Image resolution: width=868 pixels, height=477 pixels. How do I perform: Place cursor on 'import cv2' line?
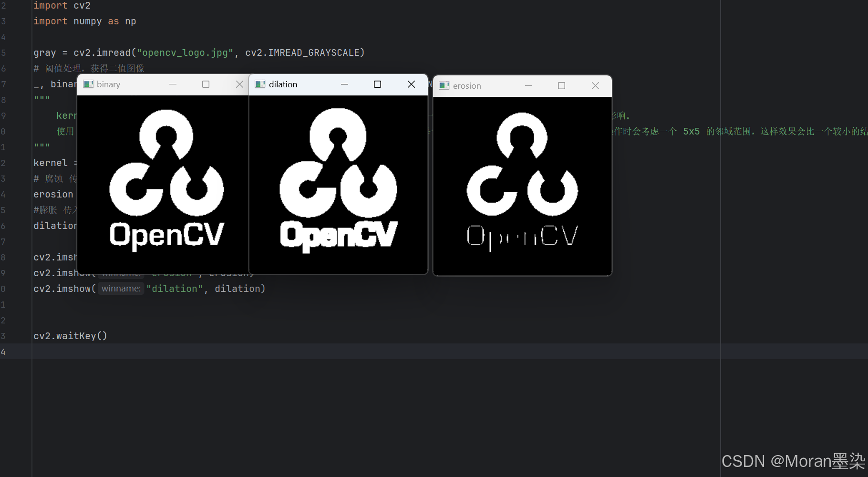62,6
